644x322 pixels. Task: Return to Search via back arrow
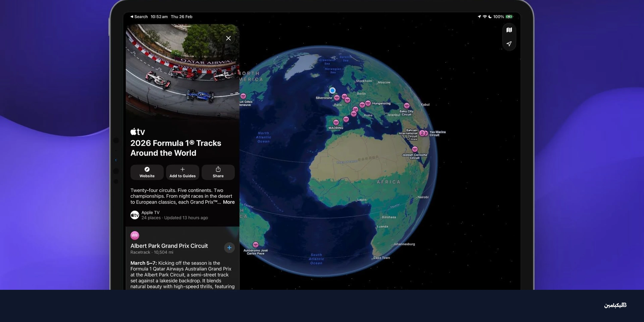(x=139, y=17)
